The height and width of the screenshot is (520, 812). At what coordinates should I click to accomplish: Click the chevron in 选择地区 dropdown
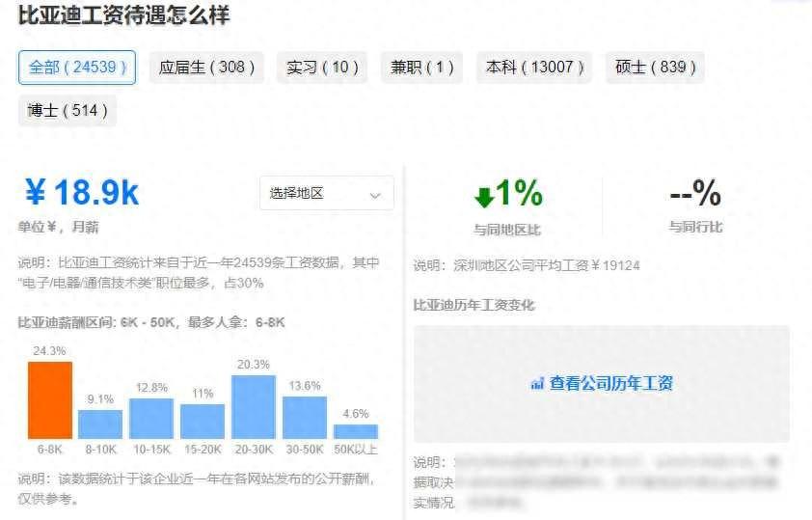[x=375, y=195]
